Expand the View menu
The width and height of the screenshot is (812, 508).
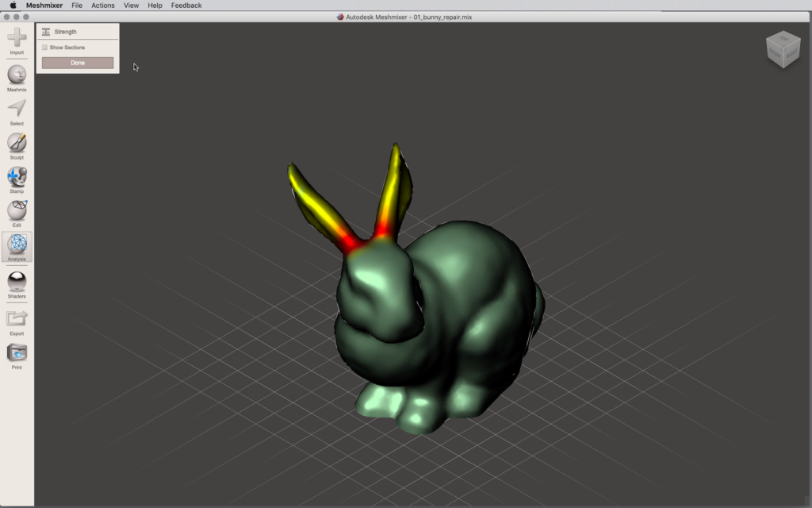click(131, 6)
